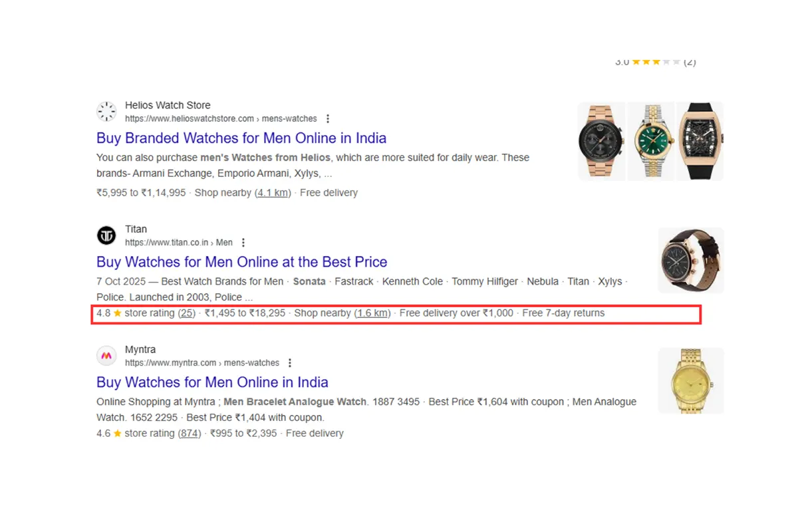Click the gold watch image beside Myntra result

[691, 380]
